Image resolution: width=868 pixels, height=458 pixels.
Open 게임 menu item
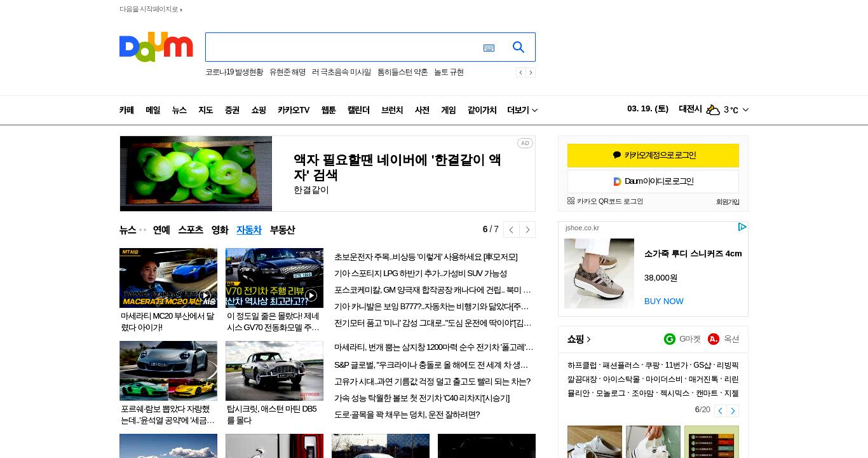449,110
